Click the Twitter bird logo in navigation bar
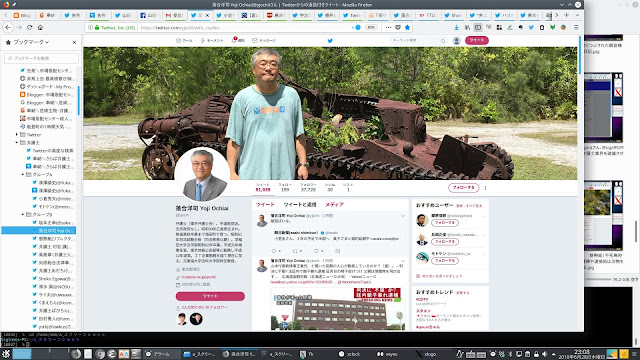This screenshot has height=360, width=640. click(330, 40)
